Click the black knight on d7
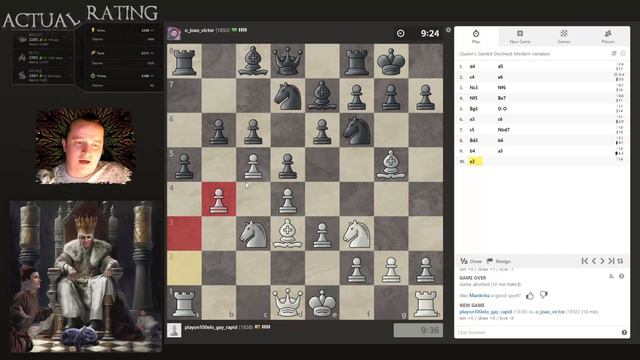 [x=288, y=96]
